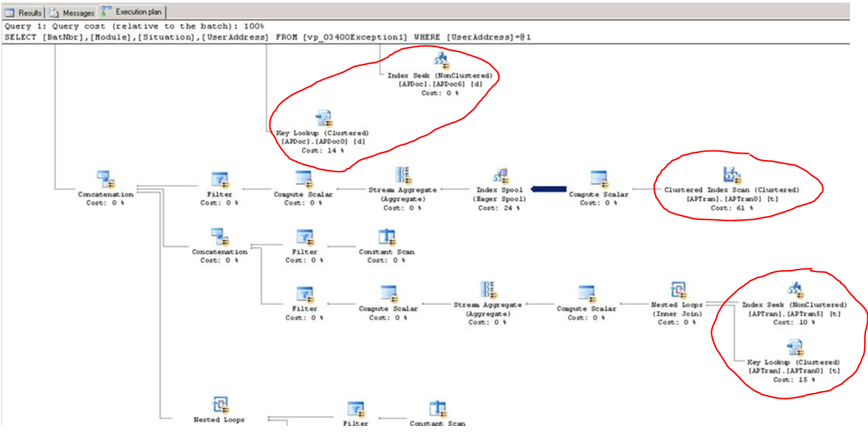Image resolution: width=868 pixels, height=438 pixels.
Task: Click the 'Cost: 61 %' label
Action: coord(731,208)
